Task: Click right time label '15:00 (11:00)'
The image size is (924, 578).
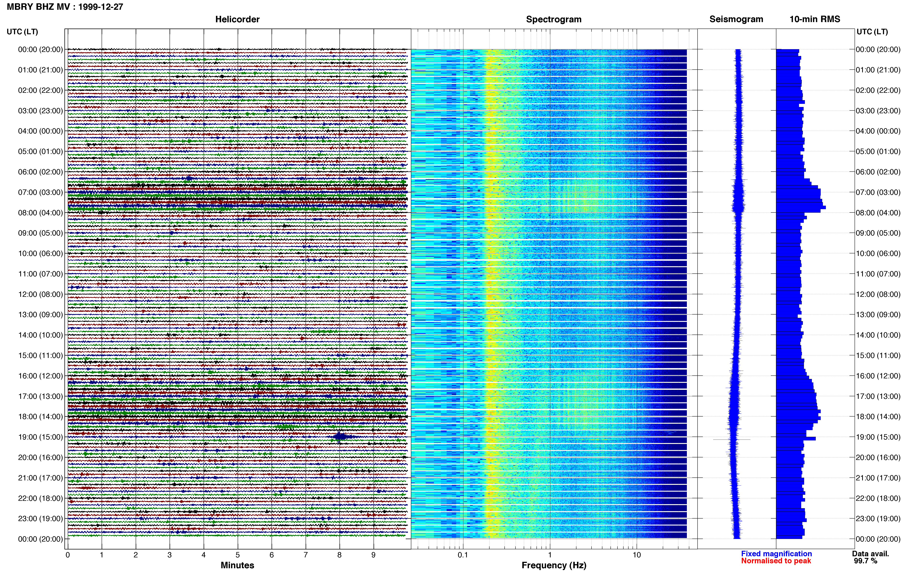Action: (878, 356)
